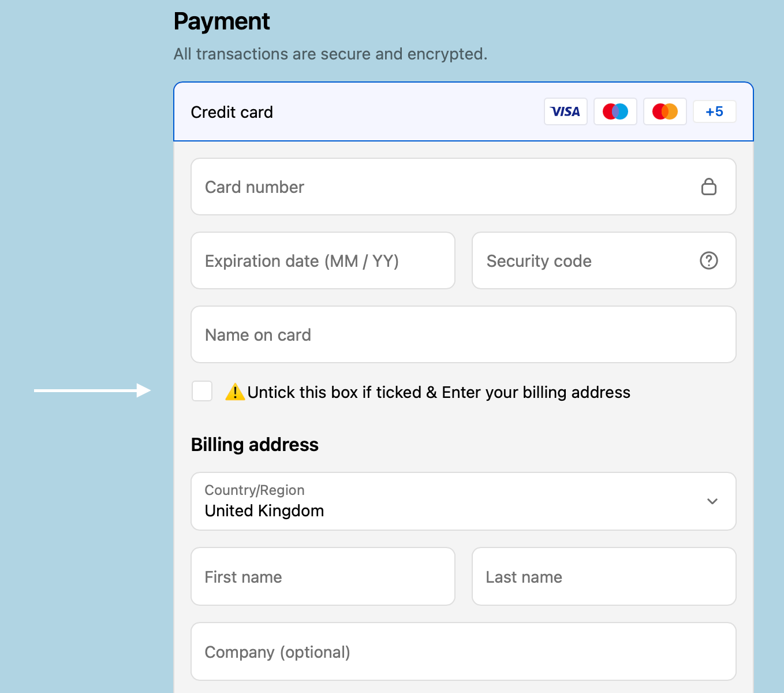Open the Country/Region dropdown
Viewport: 784px width, 693px height.
pyautogui.click(x=450, y=501)
